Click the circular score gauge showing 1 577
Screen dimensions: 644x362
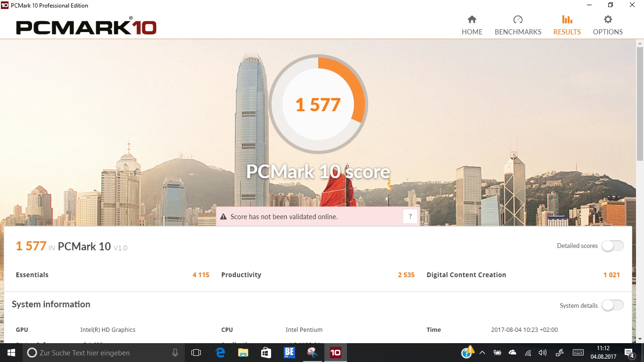(x=318, y=104)
